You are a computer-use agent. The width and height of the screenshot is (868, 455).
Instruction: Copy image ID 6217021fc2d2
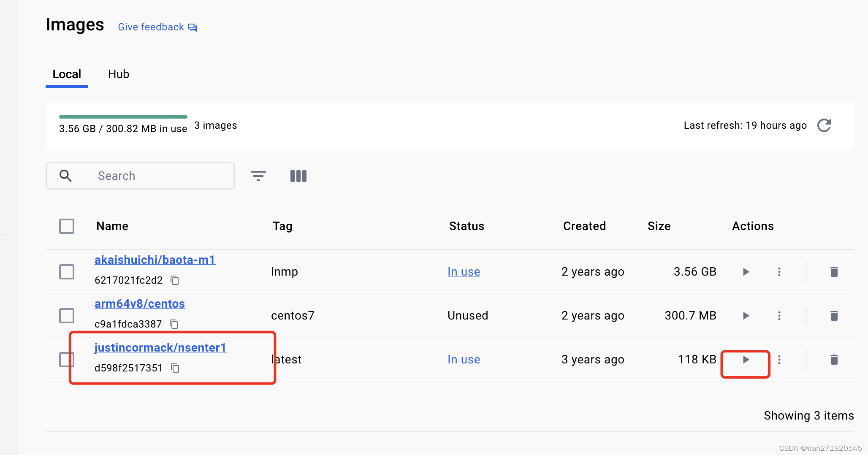[x=175, y=280]
